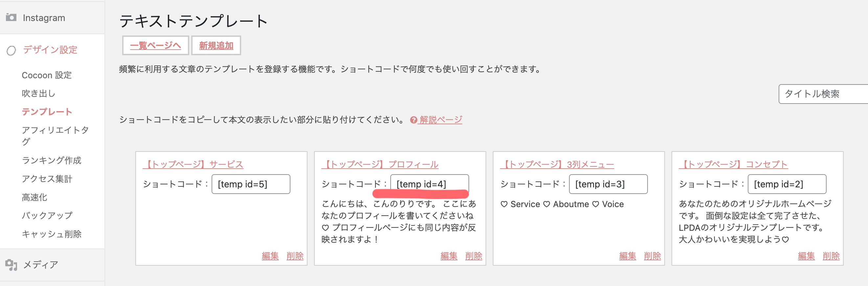
Task: Open 【トップページ】3列メニュー template title
Action: 557,164
